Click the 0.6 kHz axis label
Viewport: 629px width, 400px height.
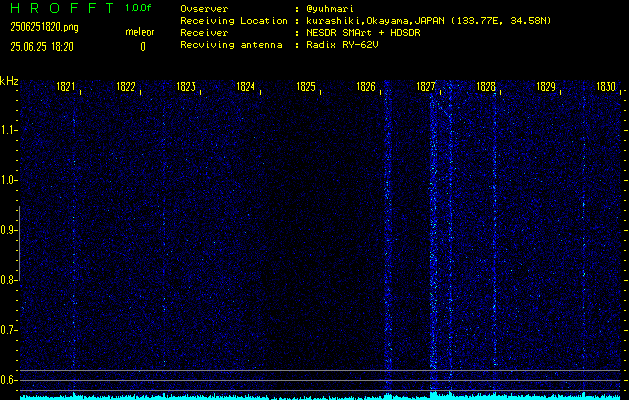pos(7,380)
